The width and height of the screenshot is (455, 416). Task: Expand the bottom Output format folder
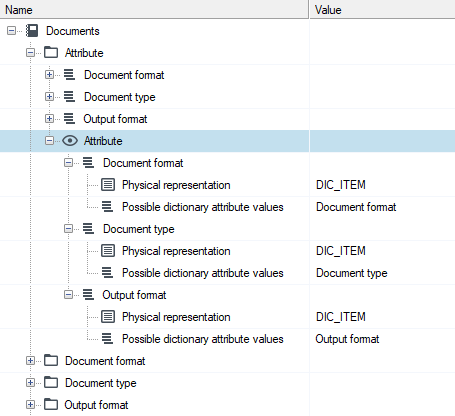coord(30,405)
